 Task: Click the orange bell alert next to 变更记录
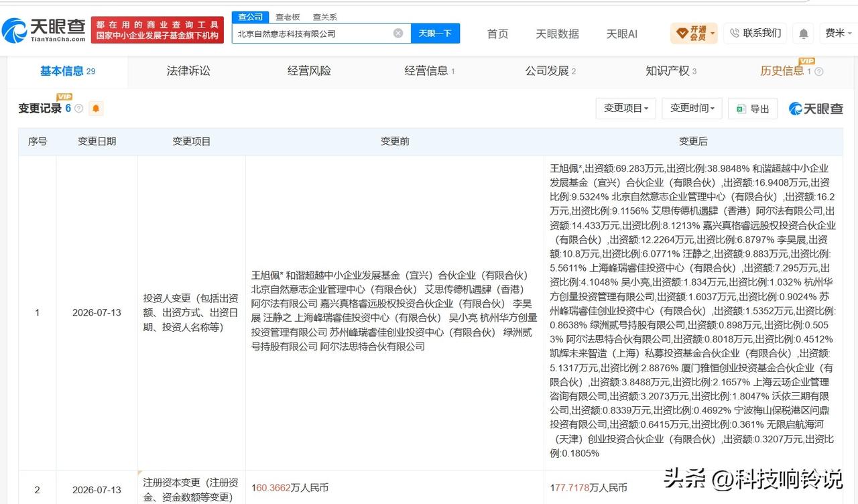tap(96, 109)
